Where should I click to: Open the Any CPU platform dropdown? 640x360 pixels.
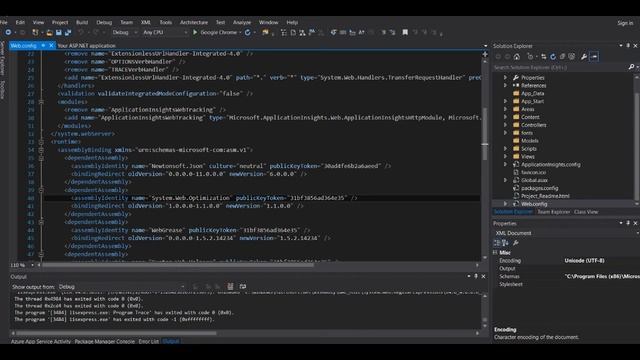coord(165,32)
